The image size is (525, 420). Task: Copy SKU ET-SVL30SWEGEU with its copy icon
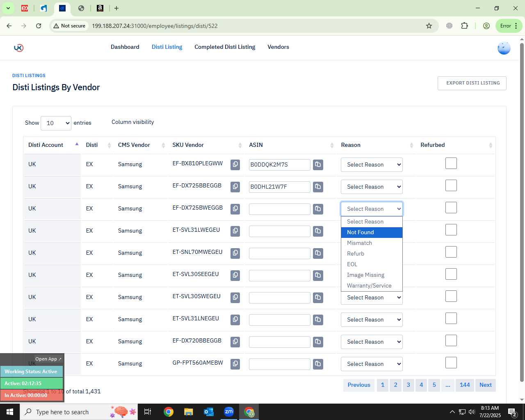click(235, 297)
